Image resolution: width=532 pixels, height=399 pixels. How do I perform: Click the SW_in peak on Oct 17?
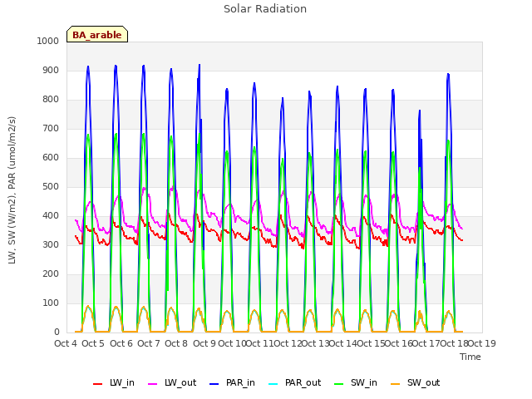(448, 140)
